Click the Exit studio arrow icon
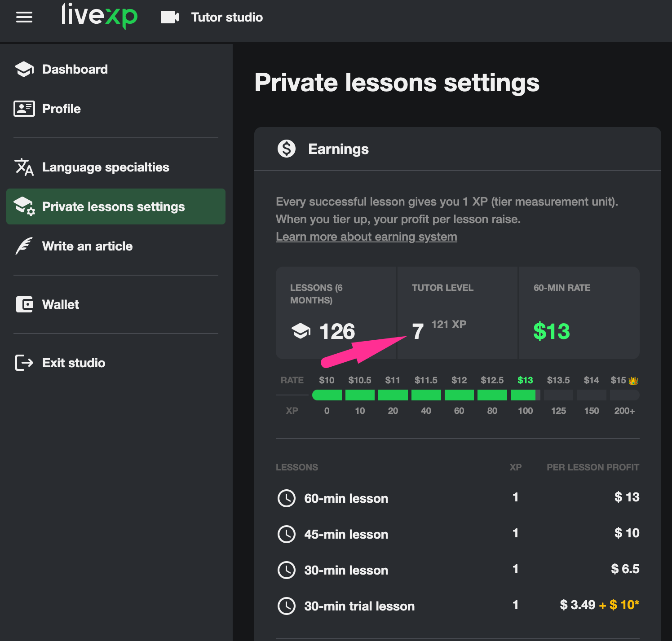This screenshot has height=641, width=672. click(24, 363)
